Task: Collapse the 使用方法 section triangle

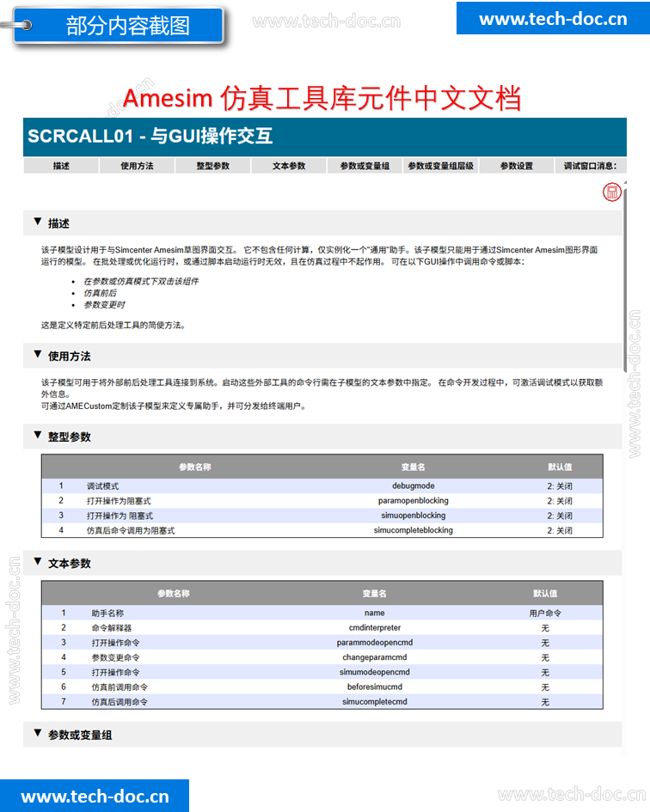Action: coord(37,354)
